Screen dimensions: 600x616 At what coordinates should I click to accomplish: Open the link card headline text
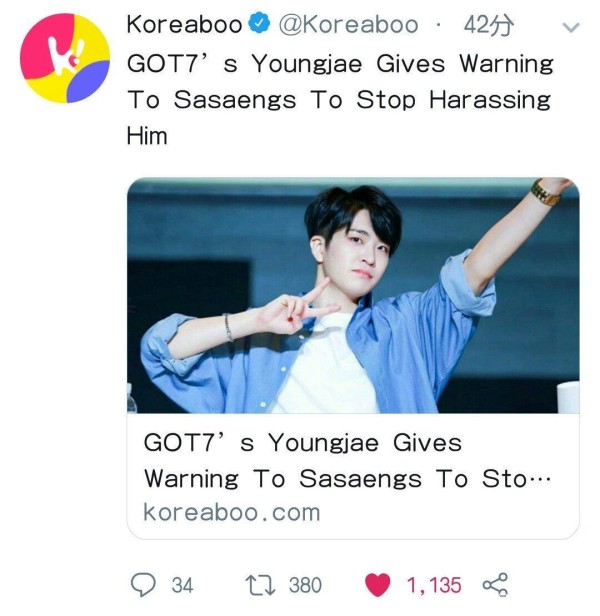[x=347, y=460]
